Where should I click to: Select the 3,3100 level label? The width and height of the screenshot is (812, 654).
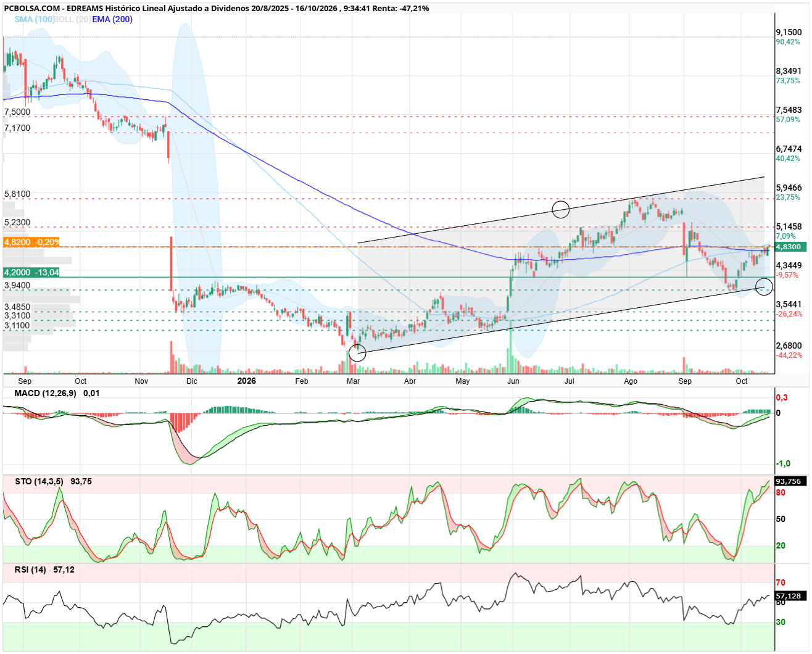coord(17,316)
